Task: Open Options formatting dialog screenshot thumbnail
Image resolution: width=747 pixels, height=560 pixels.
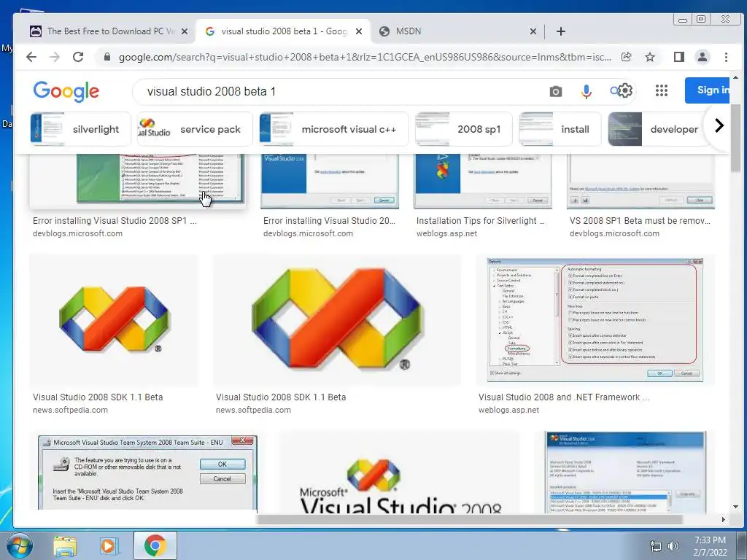Action: pos(595,320)
